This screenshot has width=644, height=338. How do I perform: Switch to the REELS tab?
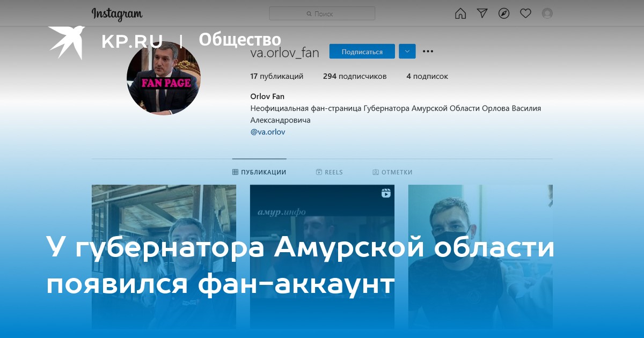330,172
